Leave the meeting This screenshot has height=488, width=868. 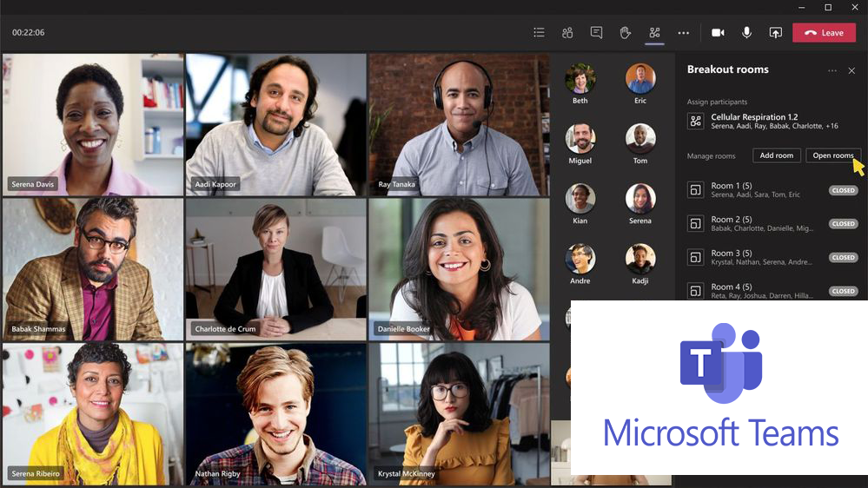824,33
